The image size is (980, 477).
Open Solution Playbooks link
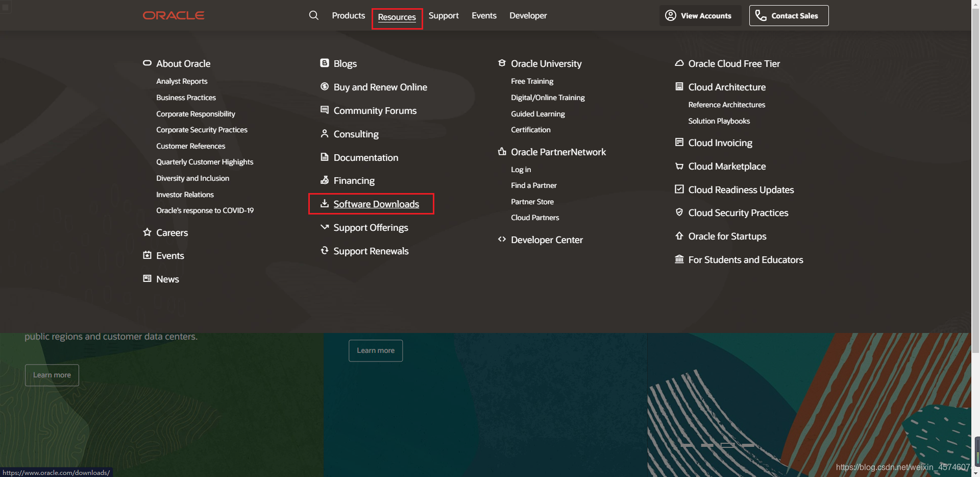pyautogui.click(x=719, y=121)
